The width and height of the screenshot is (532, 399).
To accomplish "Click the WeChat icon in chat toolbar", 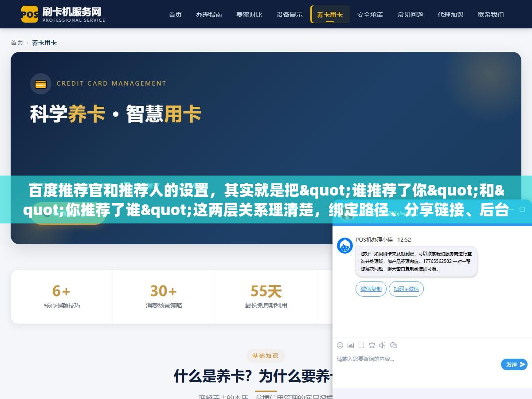I will 394,345.
